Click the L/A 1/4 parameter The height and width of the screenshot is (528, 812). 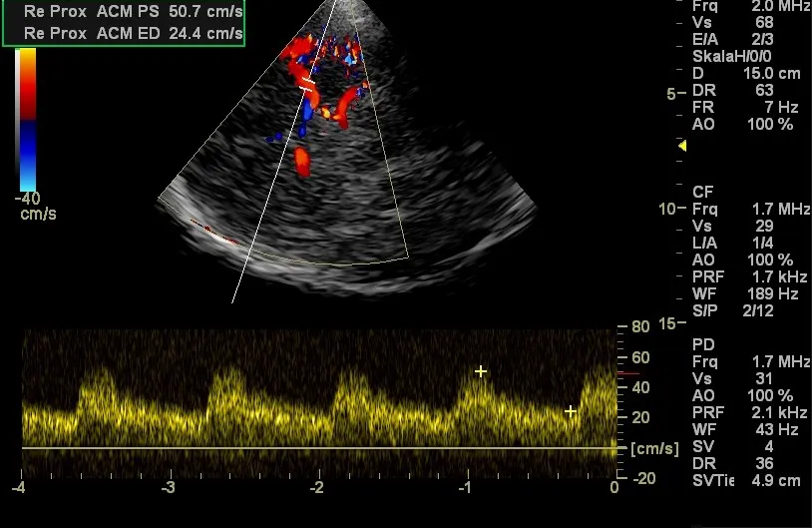pos(733,243)
